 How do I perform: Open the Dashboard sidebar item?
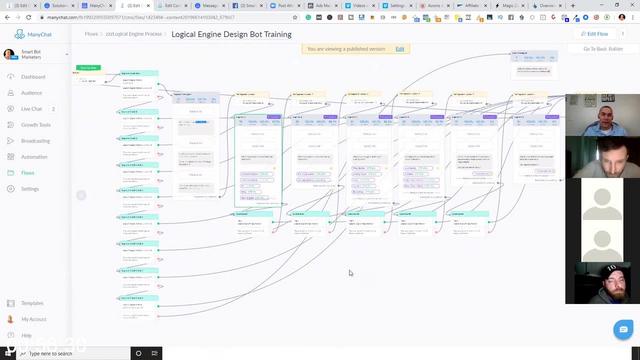point(33,77)
